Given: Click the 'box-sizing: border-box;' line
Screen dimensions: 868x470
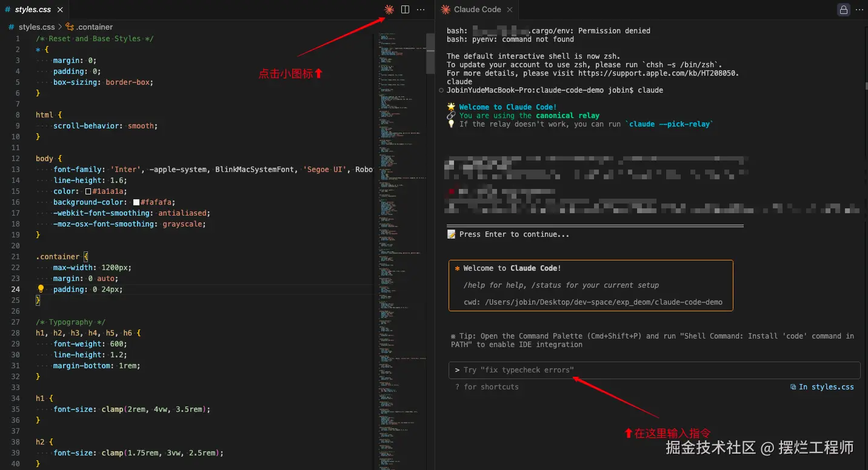Looking at the screenshot, I should [x=103, y=82].
